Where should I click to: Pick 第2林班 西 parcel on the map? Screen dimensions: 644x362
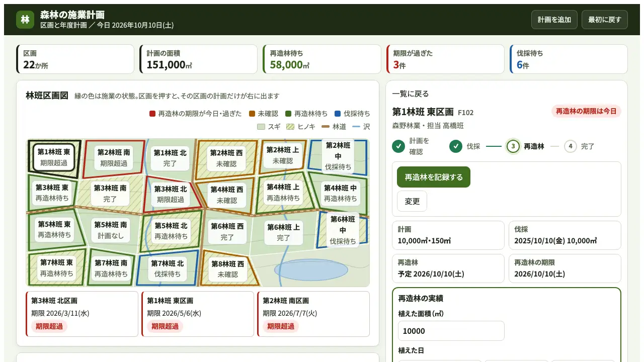(x=226, y=158)
